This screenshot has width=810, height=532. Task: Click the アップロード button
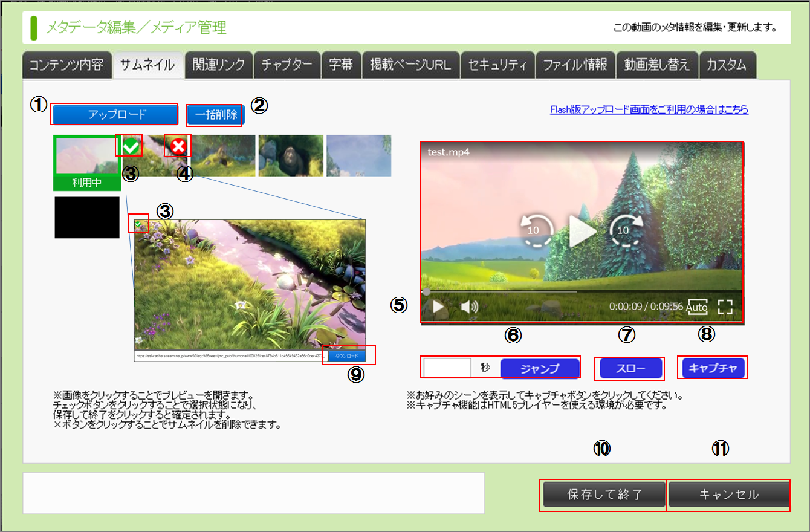[x=115, y=114]
